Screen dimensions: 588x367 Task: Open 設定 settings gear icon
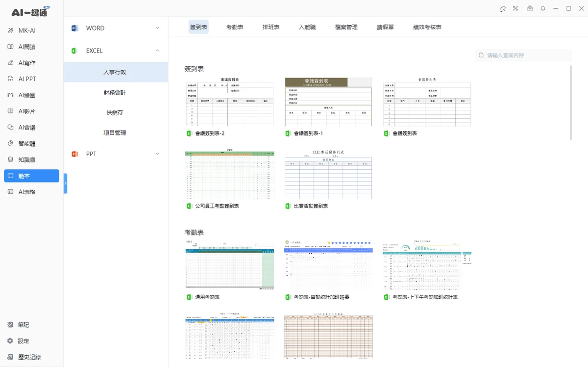click(10, 341)
